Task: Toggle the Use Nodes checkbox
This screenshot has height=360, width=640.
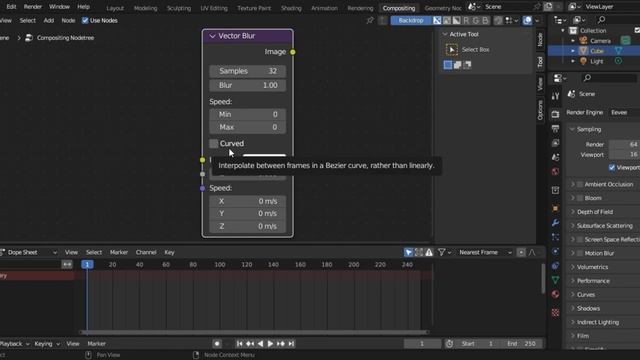Action: coord(85,20)
